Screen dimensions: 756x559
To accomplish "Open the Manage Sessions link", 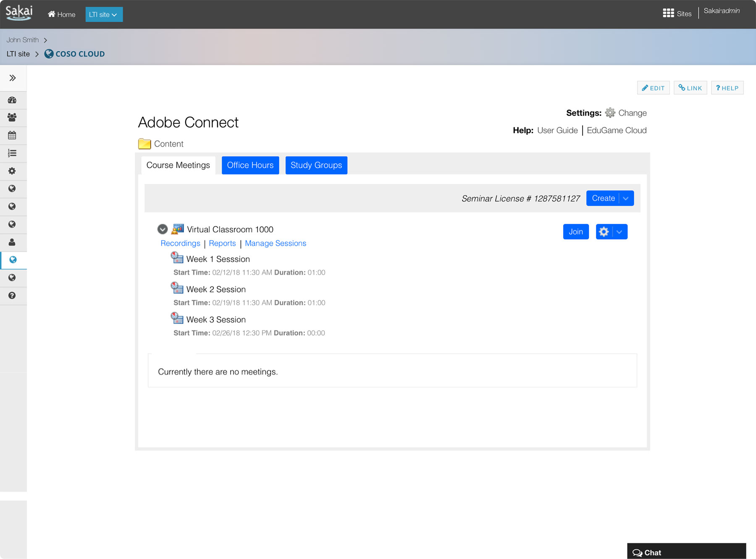I will click(276, 243).
